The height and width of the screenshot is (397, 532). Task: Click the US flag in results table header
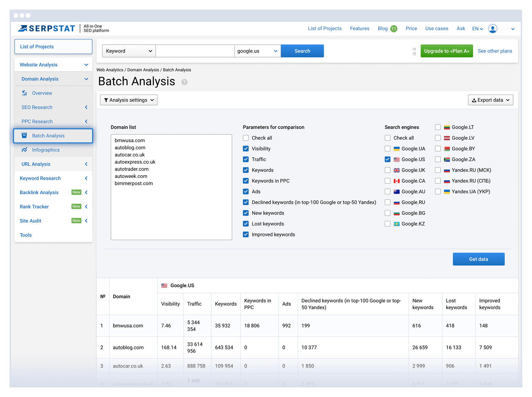pos(164,285)
